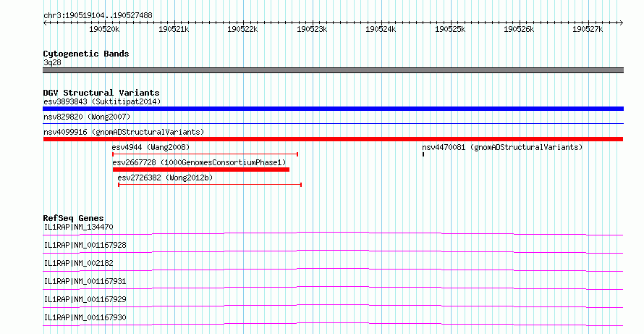Image resolution: width=644 pixels, height=334 pixels.
Task: Click the 190522k ruler tick label
Action: (242, 29)
